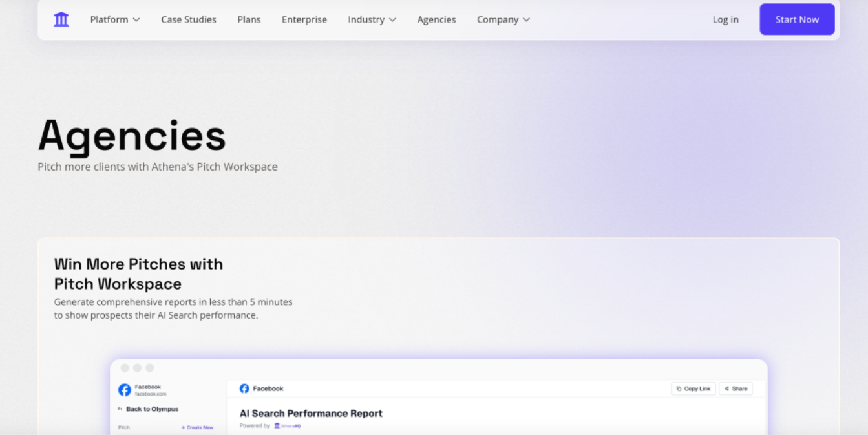Click the facebook.com domain text in sidebar

point(151,394)
